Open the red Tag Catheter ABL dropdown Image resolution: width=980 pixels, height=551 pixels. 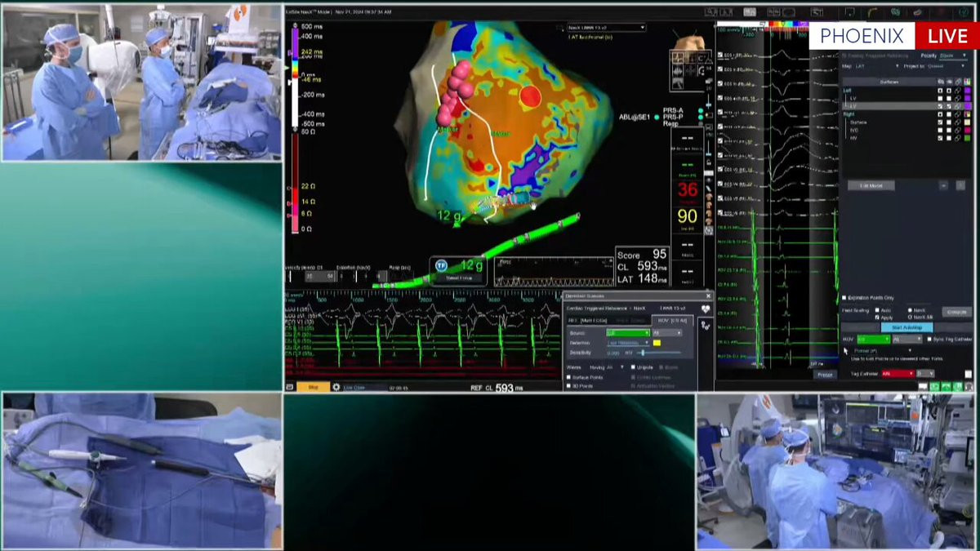point(898,374)
